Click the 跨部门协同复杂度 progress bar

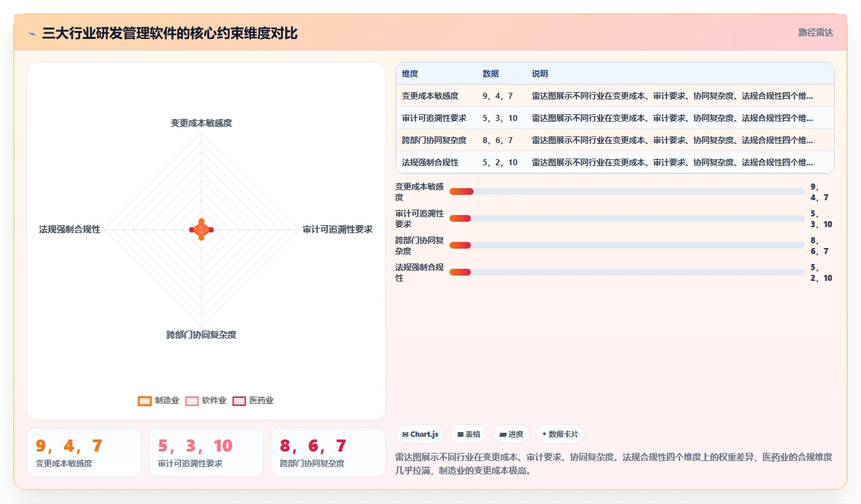click(627, 245)
